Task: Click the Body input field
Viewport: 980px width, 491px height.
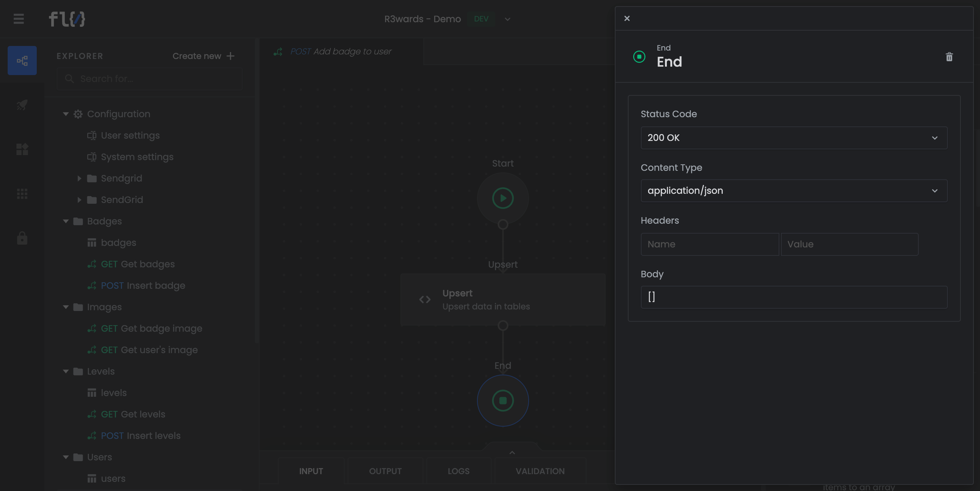Action: (x=794, y=297)
